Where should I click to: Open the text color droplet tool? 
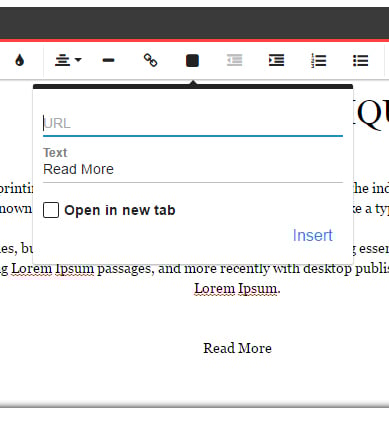20,61
